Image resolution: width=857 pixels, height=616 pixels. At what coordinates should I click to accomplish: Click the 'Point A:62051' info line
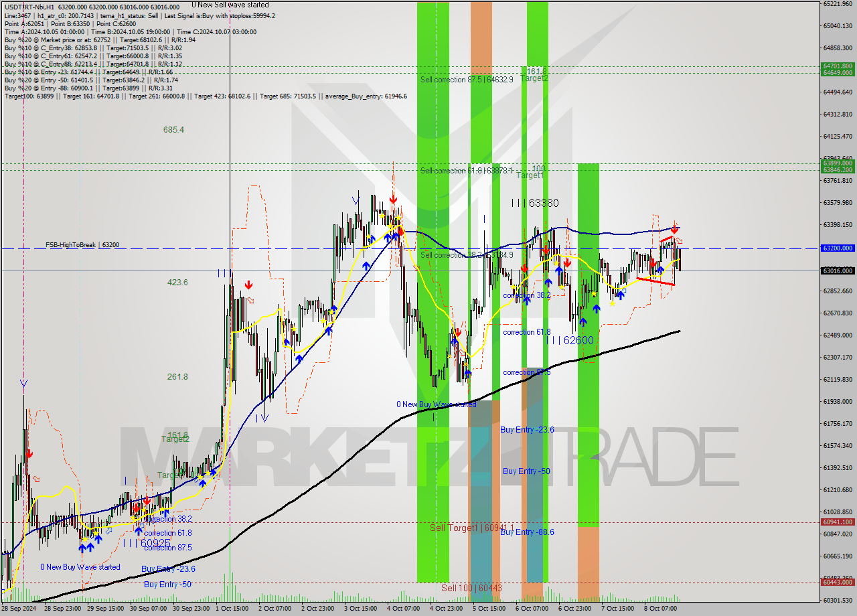[x=70, y=23]
